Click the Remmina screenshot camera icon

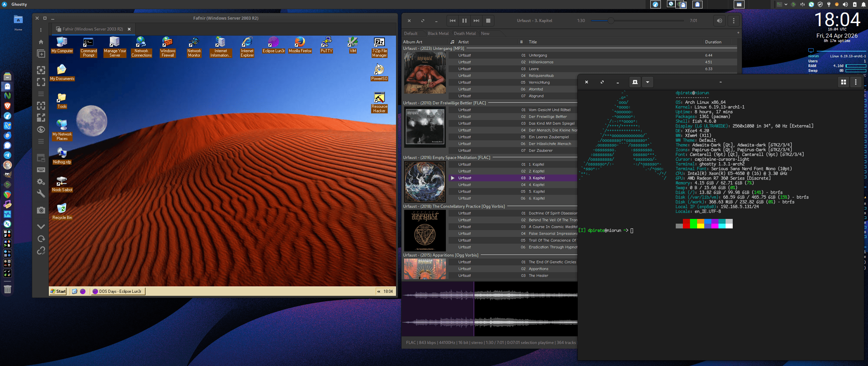point(41,210)
